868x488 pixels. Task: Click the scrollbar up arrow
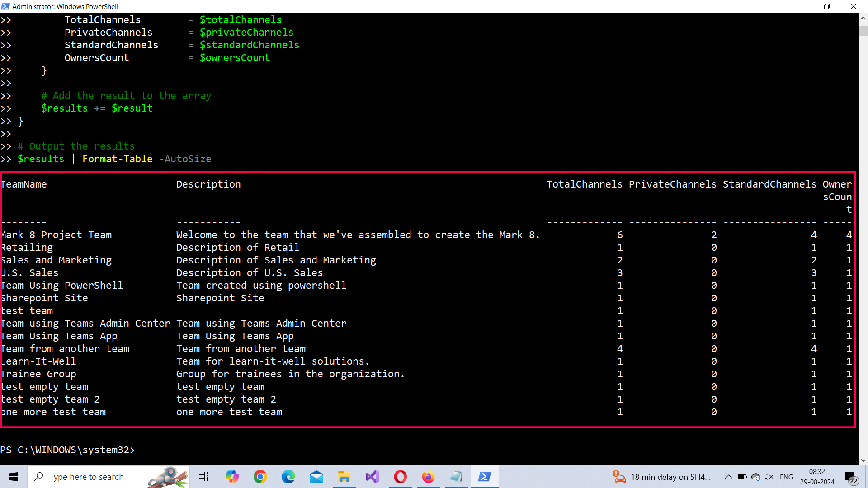point(863,18)
